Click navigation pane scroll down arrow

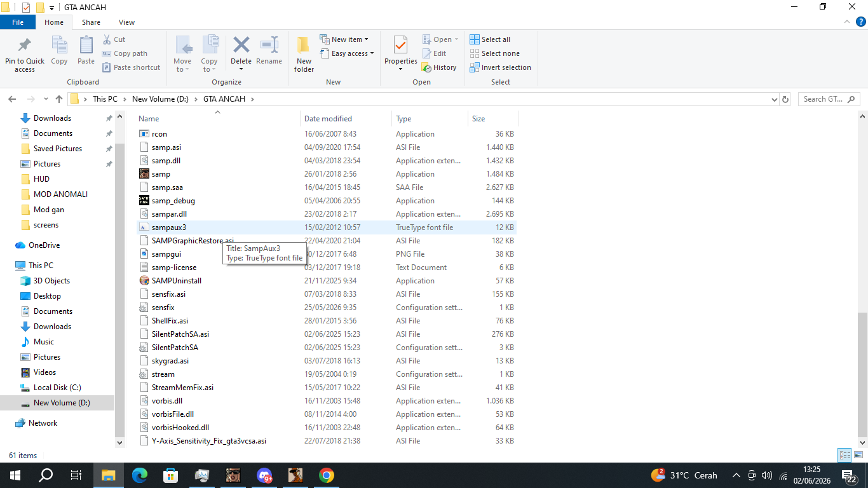[x=119, y=443]
